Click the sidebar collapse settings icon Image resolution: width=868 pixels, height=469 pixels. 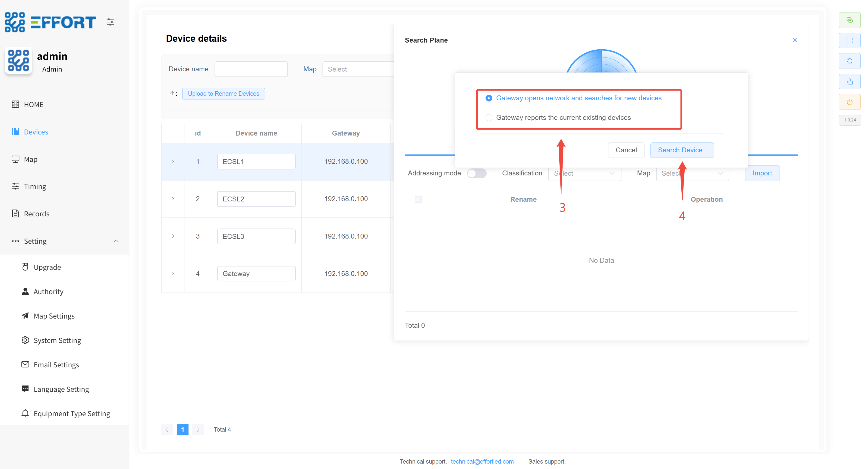pyautogui.click(x=110, y=22)
